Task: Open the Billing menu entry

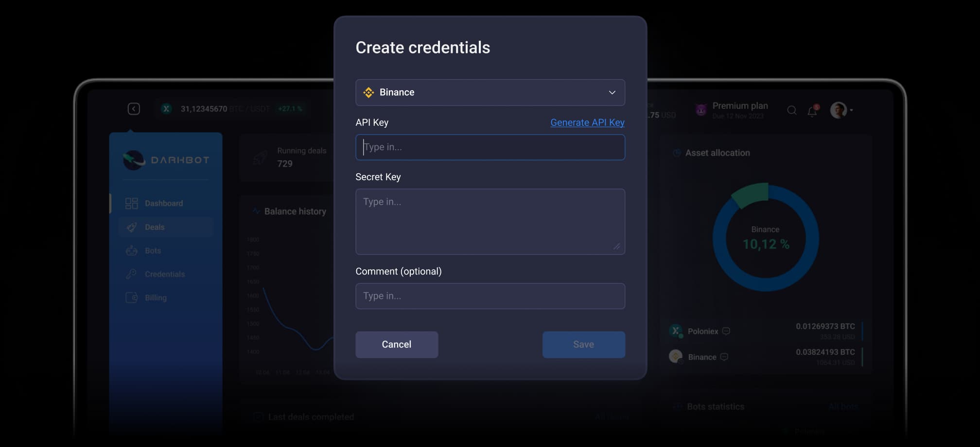Action: click(155, 297)
